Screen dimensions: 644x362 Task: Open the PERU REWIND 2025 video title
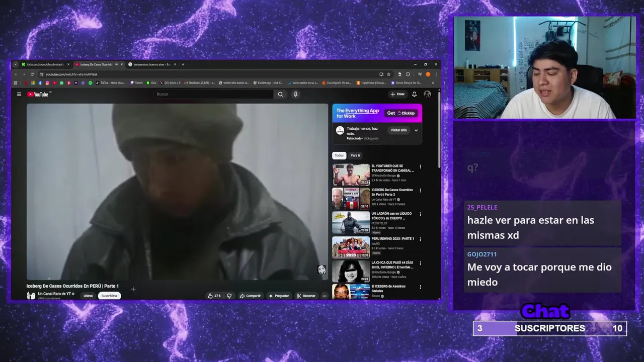tap(392, 238)
